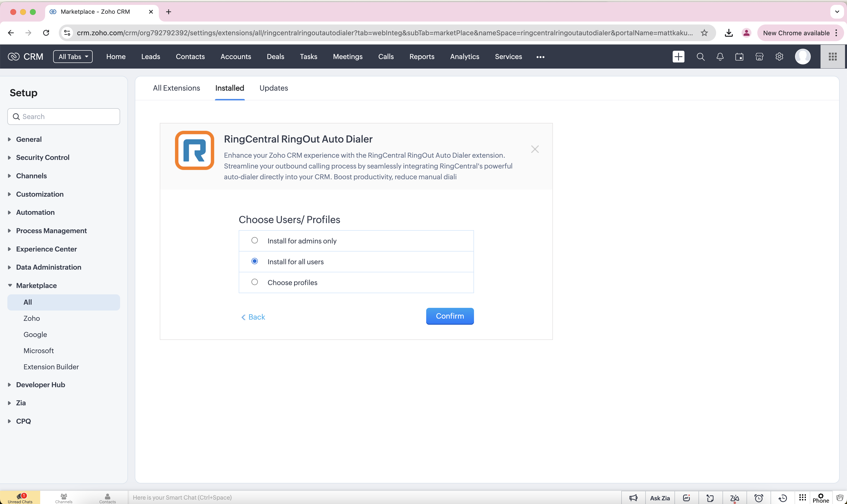Open the All Tabs dropdown
847x504 pixels.
[73, 57]
